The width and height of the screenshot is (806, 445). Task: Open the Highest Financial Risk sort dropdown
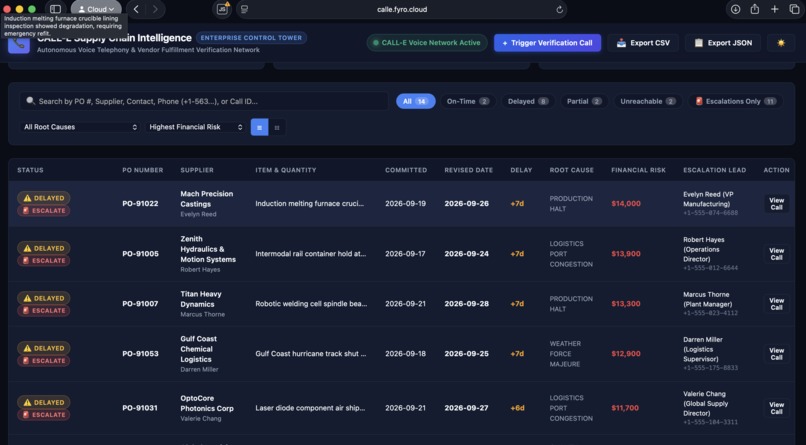[195, 127]
